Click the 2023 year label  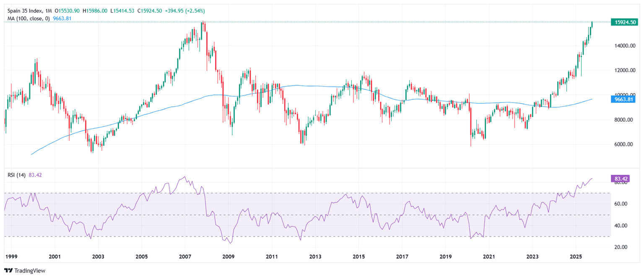pos(532,256)
